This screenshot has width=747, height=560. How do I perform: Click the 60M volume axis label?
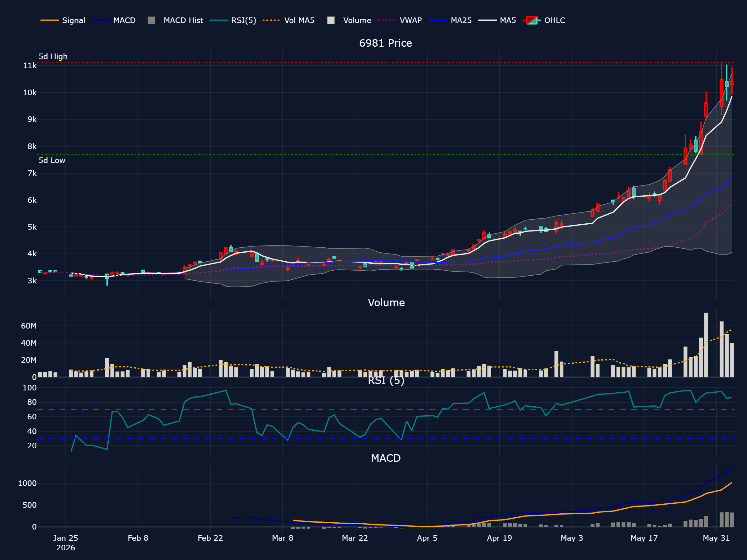29,326
